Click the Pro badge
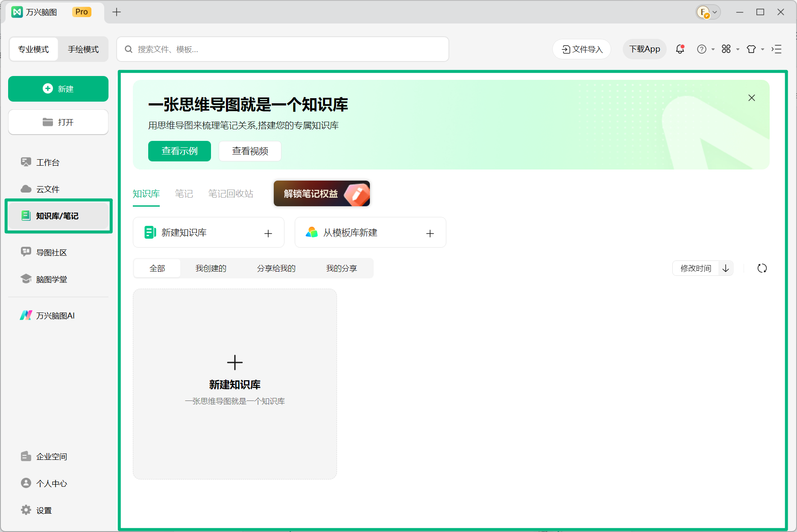 (82, 12)
